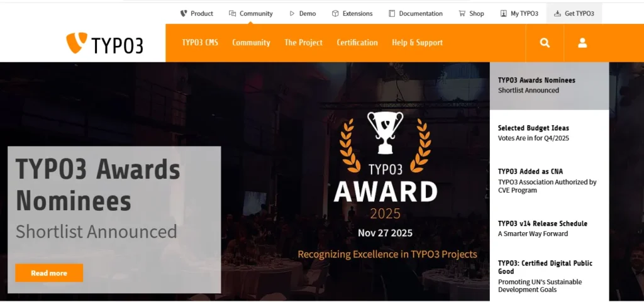This screenshot has width=644, height=302.
Task: Click the Shop cart icon
Action: coord(462,13)
